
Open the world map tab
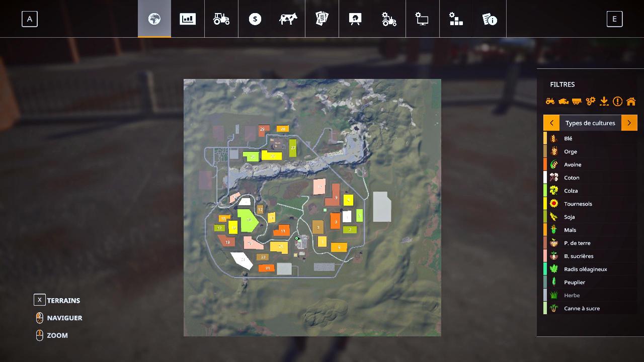pos(154,19)
